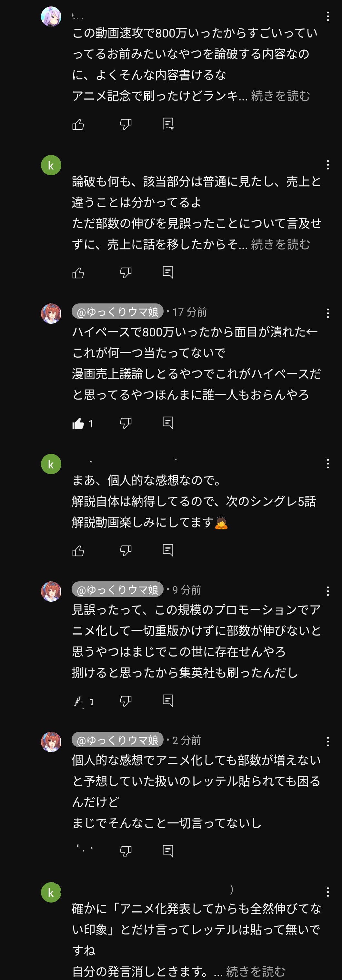
Task: Open three-dot menu for the 9分前 comment
Action: click(327, 591)
